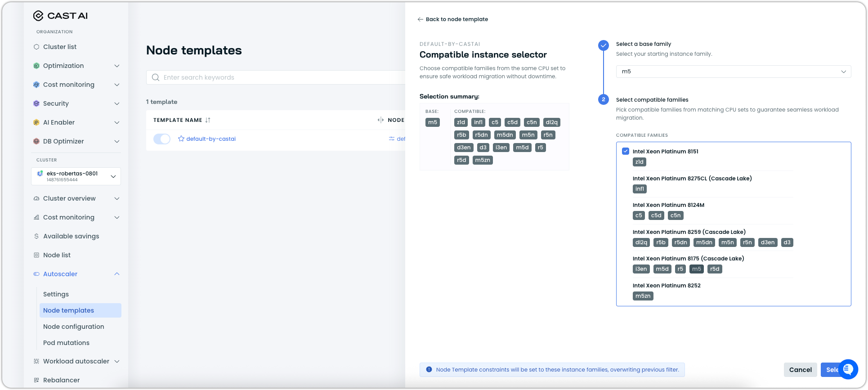
Task: Click the Workload autoscaler icon
Action: [x=36, y=361]
